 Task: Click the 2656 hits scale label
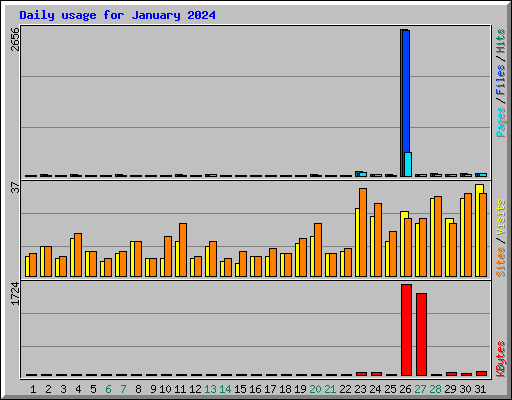tap(15, 39)
